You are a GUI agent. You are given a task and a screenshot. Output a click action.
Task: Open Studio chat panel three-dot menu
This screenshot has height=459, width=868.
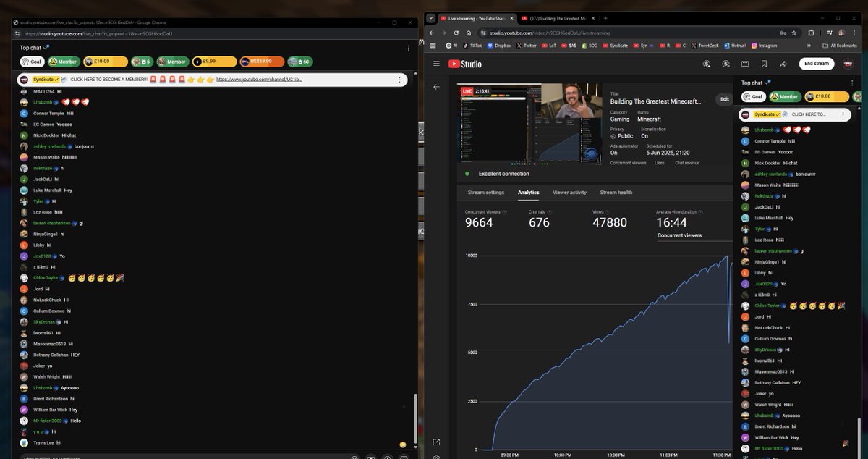tap(852, 83)
